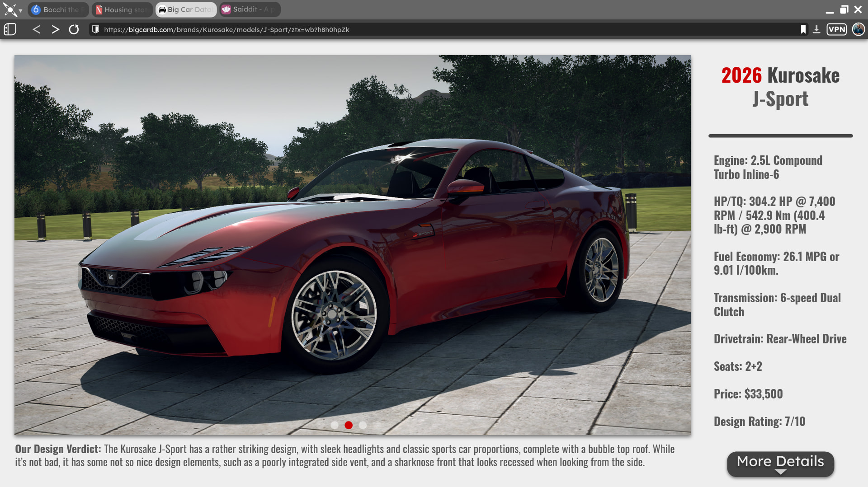Open the browser main menu logo
Viewport: 868px width, 487px height.
click(10, 9)
